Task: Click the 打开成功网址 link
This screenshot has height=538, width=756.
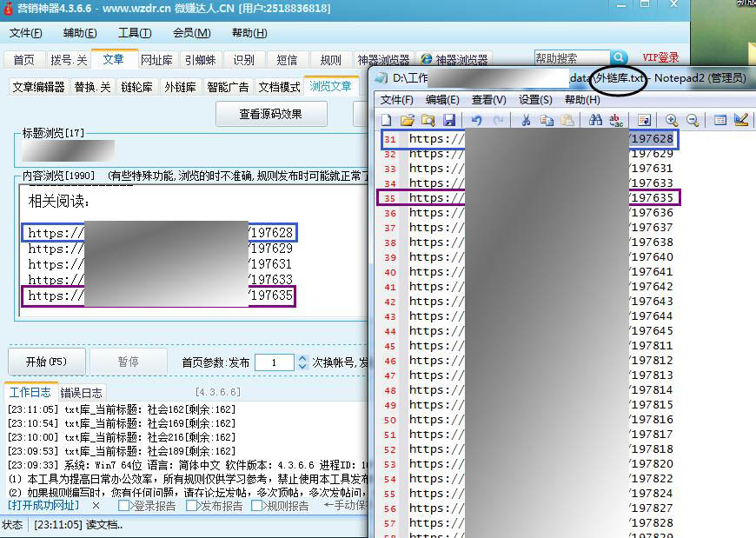Action: tap(43, 505)
